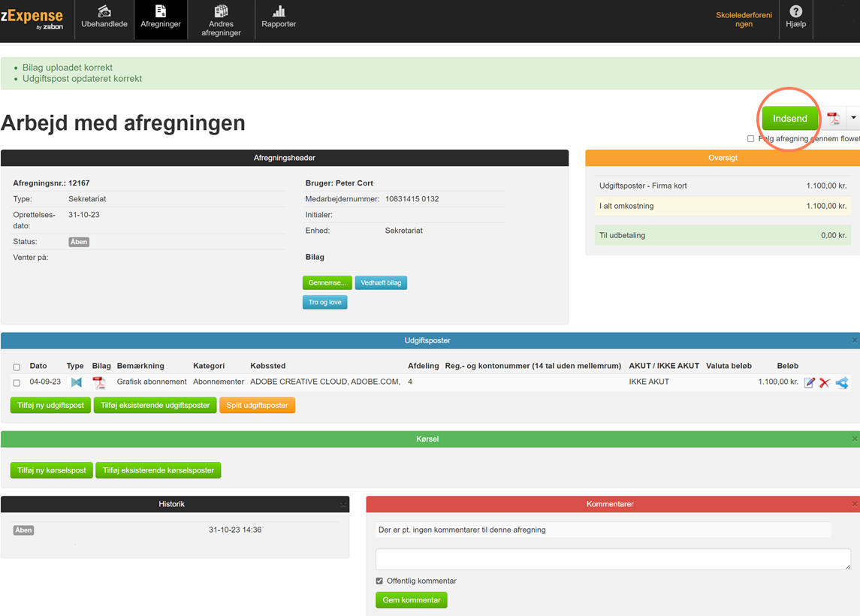
Task: Check the box for the 04-09-23 expense row
Action: tap(17, 383)
